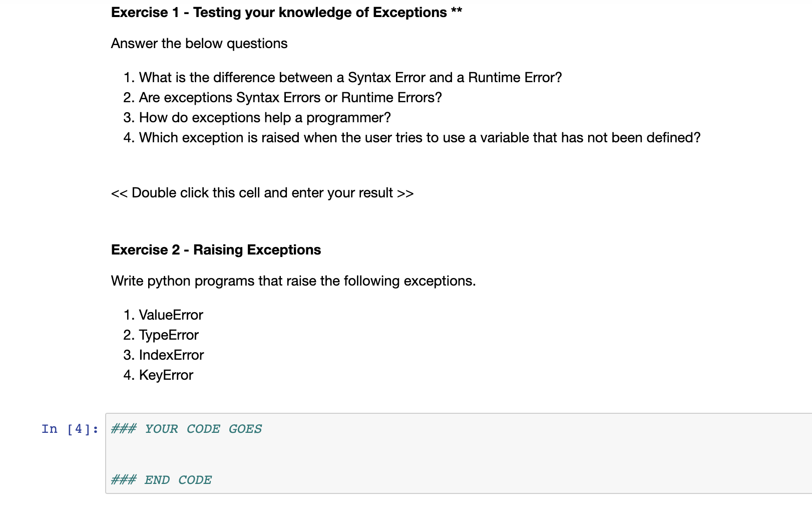Click the END CODE comment line
812x510 pixels.
point(161,480)
